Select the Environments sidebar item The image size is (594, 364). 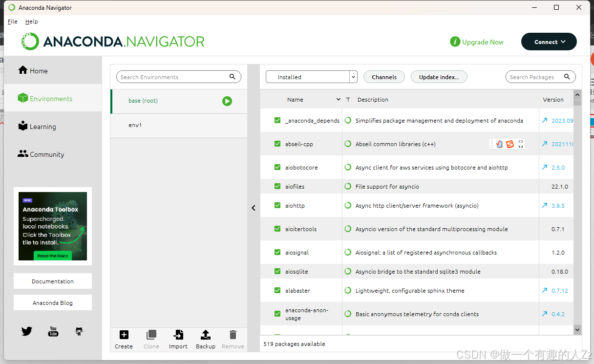point(53,99)
